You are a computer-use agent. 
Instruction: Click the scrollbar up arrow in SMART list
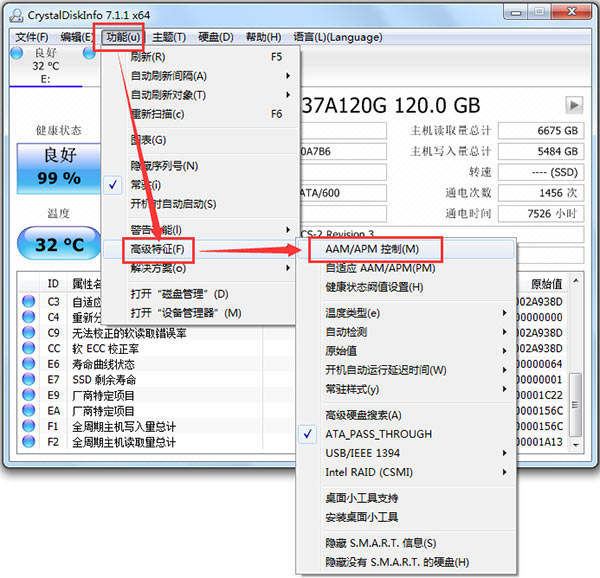point(576,281)
